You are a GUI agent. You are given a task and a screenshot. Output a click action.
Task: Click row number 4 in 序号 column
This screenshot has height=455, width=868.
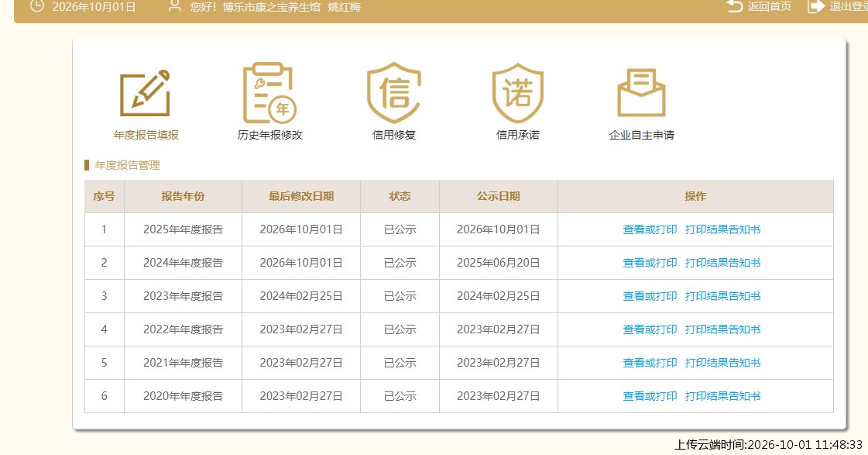[104, 329]
